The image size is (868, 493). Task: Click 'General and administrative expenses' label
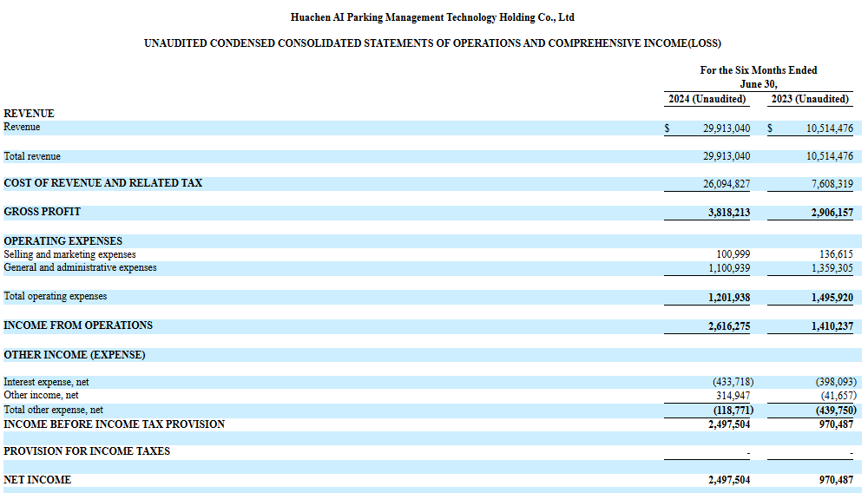pyautogui.click(x=80, y=268)
